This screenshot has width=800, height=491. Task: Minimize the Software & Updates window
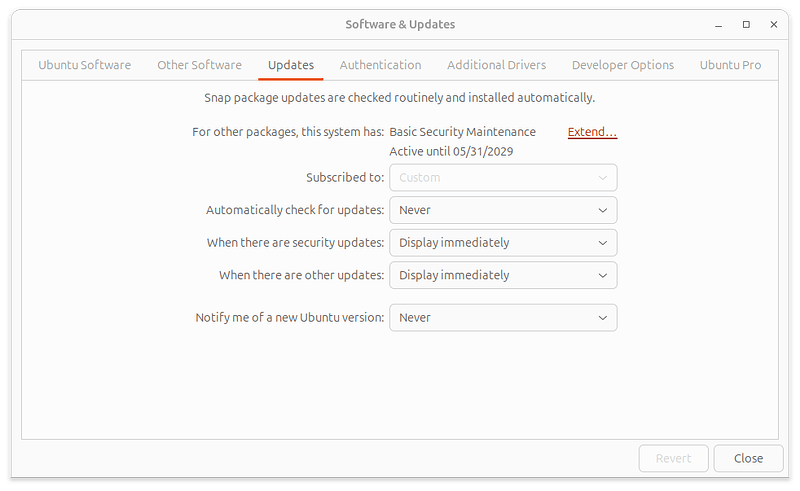(x=718, y=24)
